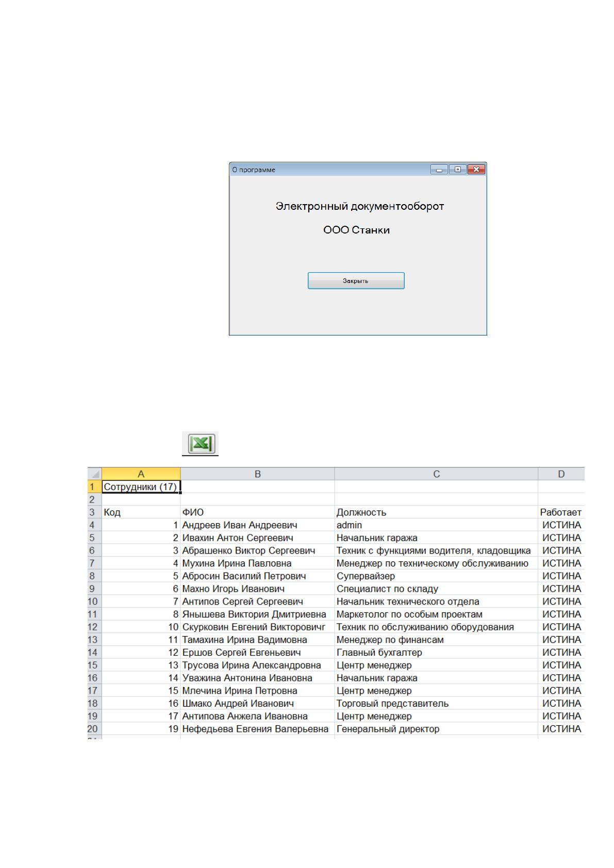Image resolution: width=614 pixels, height=868 pixels.
Task: Select row 20 header
Action: coord(95,729)
